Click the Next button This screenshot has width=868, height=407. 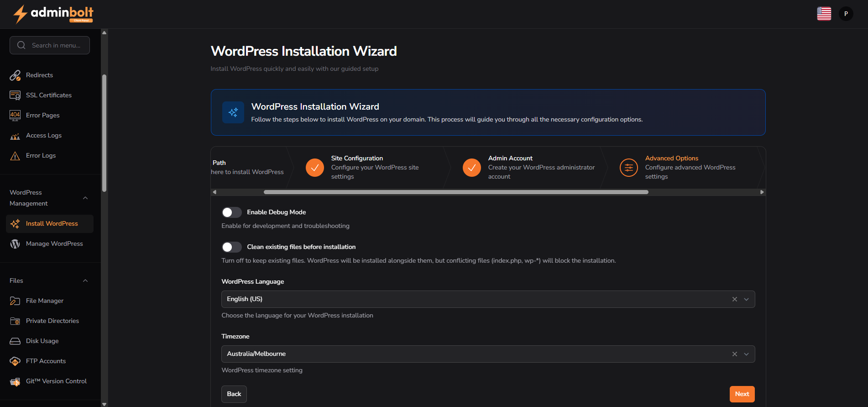pyautogui.click(x=742, y=394)
